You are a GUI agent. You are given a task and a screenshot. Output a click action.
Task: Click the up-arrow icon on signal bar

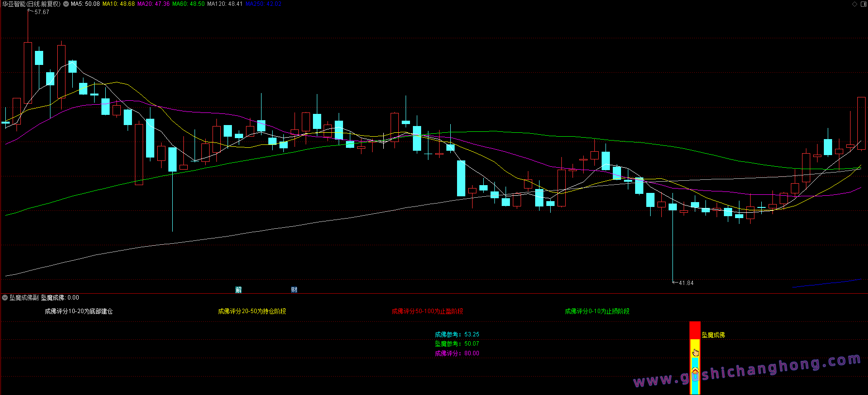695,371
